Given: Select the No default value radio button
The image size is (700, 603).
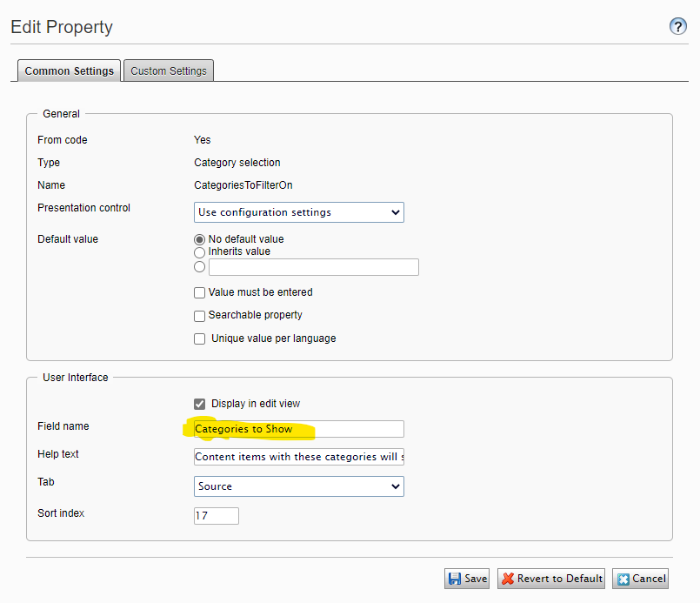Looking at the screenshot, I should pyautogui.click(x=200, y=239).
